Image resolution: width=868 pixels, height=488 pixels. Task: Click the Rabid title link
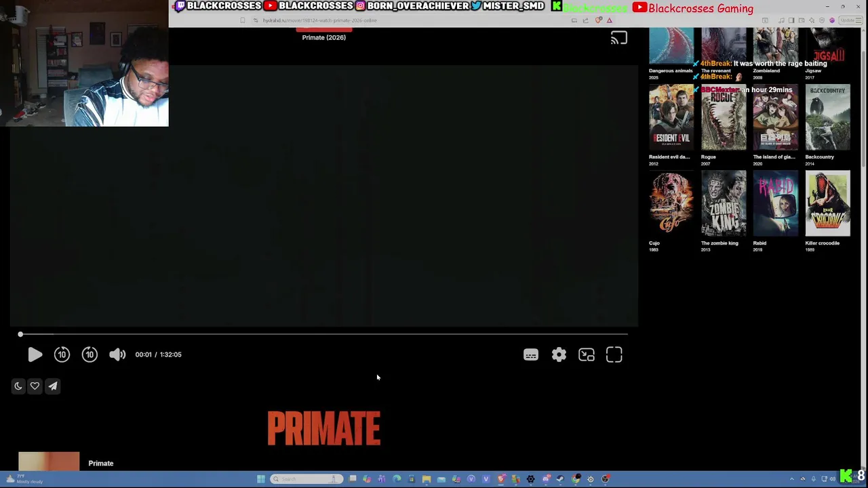[x=759, y=243]
